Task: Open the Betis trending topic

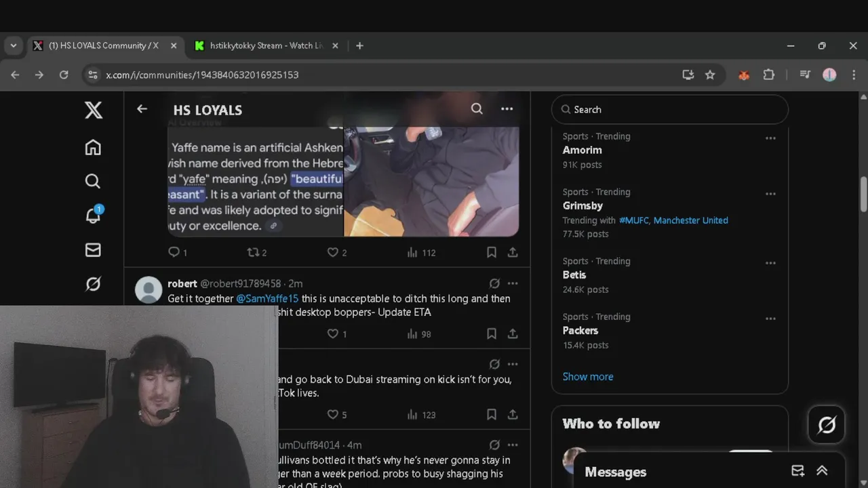Action: click(x=574, y=274)
